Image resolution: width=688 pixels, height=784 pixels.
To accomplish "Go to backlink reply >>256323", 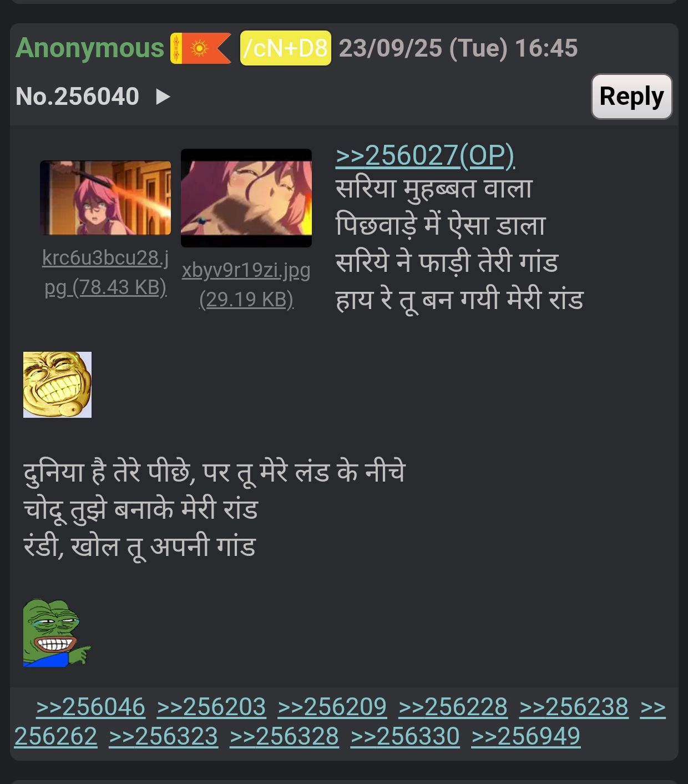I will 163,737.
